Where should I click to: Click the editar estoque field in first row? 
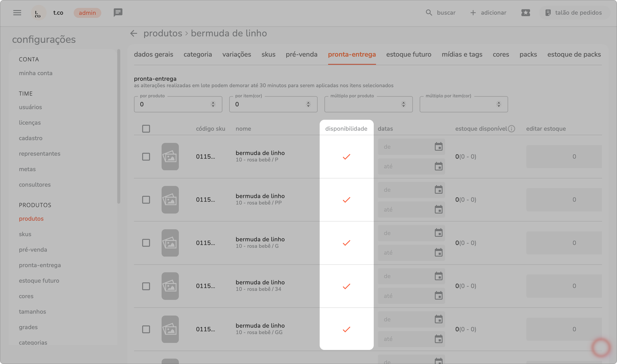(x=564, y=157)
